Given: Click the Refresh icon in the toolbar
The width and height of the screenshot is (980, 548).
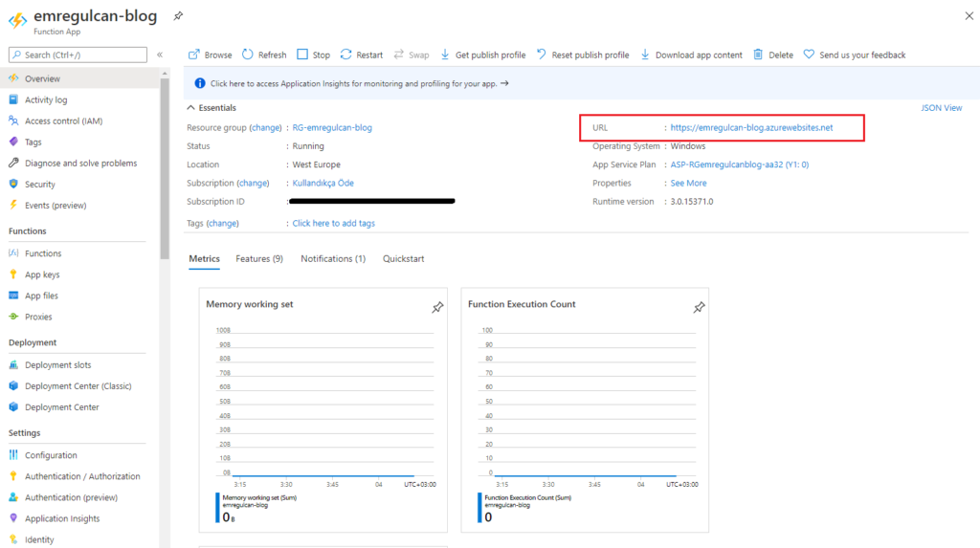Looking at the screenshot, I should [248, 55].
